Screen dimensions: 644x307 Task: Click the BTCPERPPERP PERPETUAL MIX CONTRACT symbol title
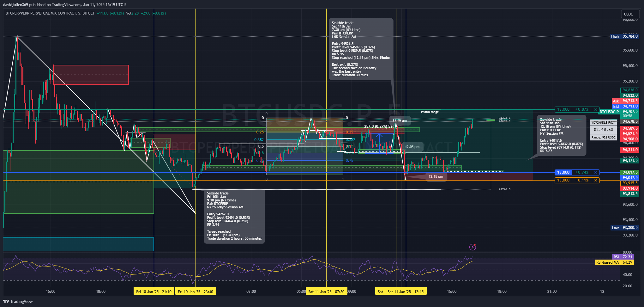(x=50, y=13)
